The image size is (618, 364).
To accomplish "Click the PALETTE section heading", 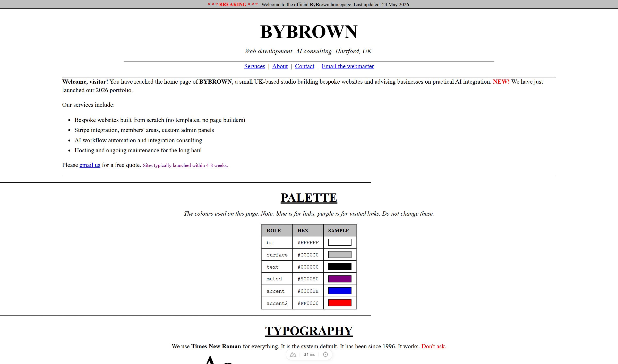I will [309, 198].
